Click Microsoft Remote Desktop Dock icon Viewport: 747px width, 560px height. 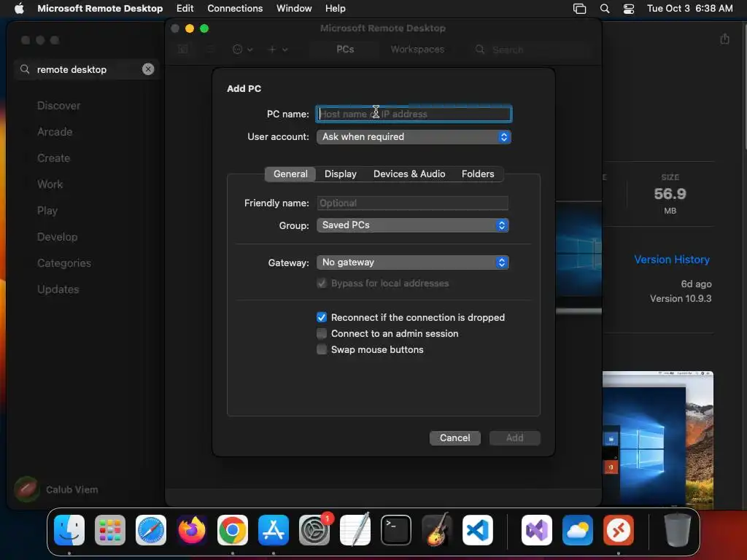[x=619, y=530]
